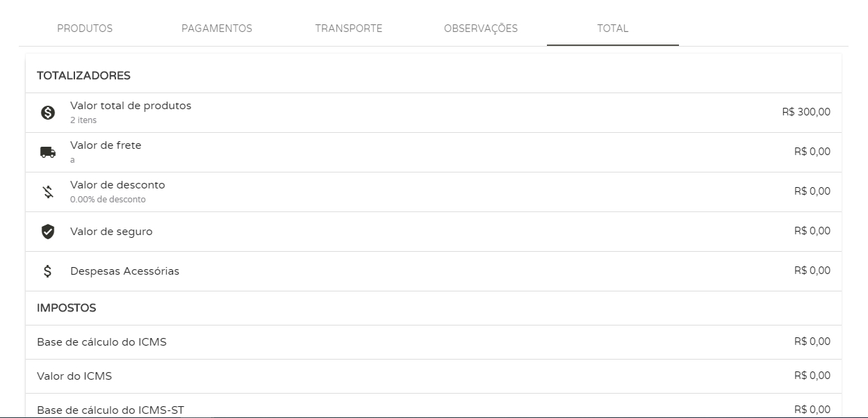Switch to the PRODUTOS tab
The height and width of the screenshot is (418, 868).
(85, 29)
